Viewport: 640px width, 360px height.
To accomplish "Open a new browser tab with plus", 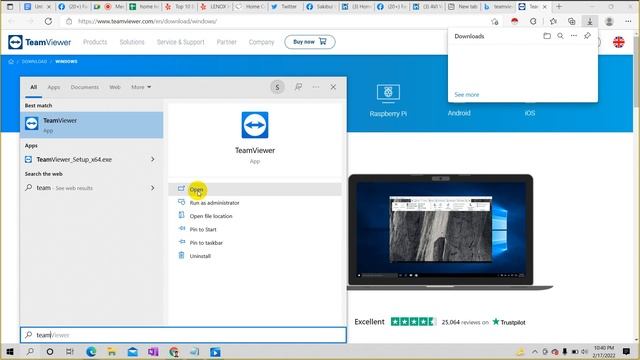I will (559, 7).
